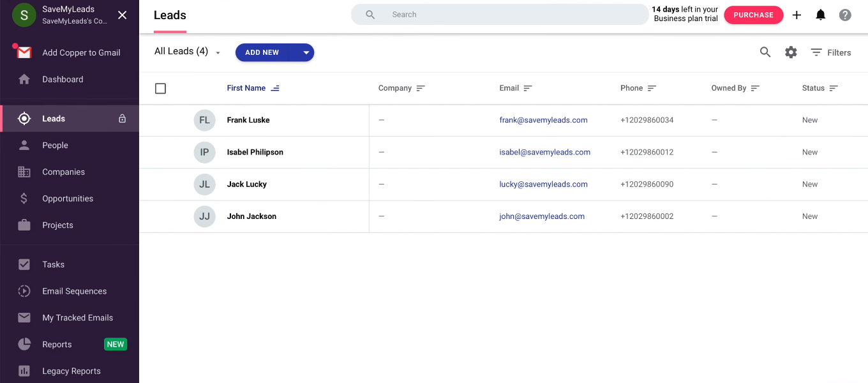Screen dimensions: 868x383
Task: Open the Company column sort menu
Action: tap(421, 88)
